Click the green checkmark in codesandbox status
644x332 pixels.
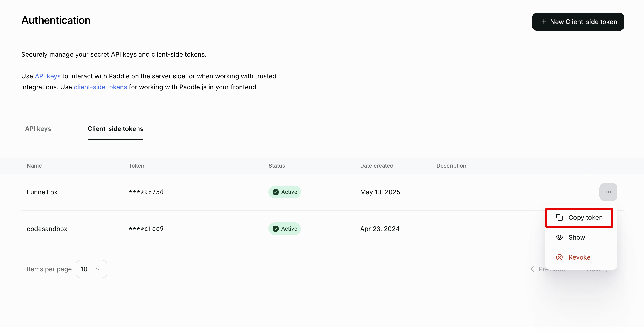click(x=276, y=229)
